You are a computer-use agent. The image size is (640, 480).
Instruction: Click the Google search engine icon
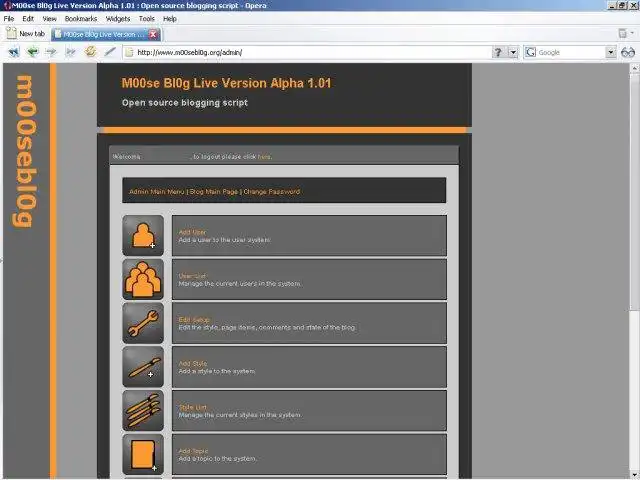pyautogui.click(x=530, y=52)
